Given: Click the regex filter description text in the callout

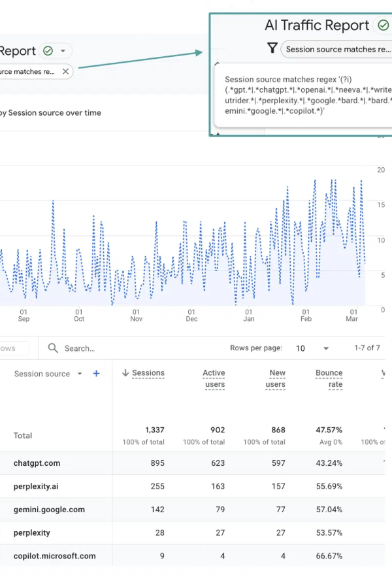Looking at the screenshot, I should coord(308,95).
